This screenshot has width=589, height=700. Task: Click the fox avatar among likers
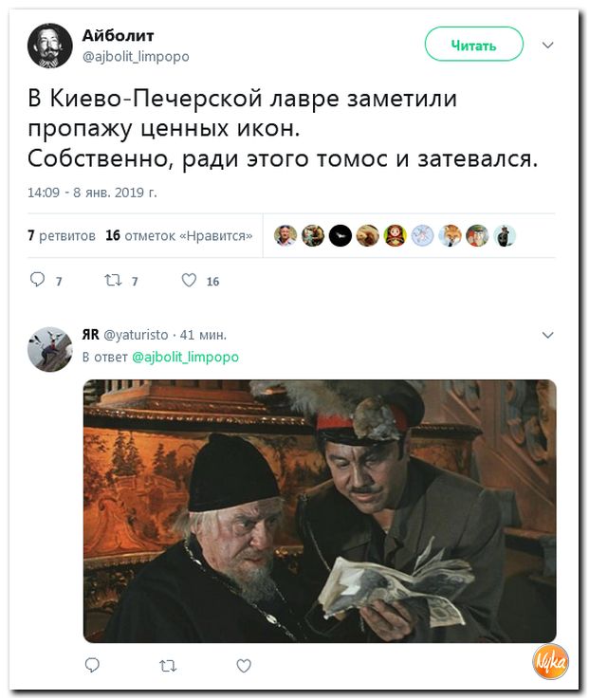click(x=450, y=236)
